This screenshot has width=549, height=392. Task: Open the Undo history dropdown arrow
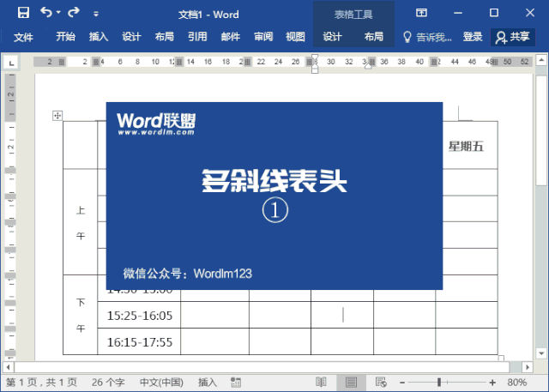58,13
